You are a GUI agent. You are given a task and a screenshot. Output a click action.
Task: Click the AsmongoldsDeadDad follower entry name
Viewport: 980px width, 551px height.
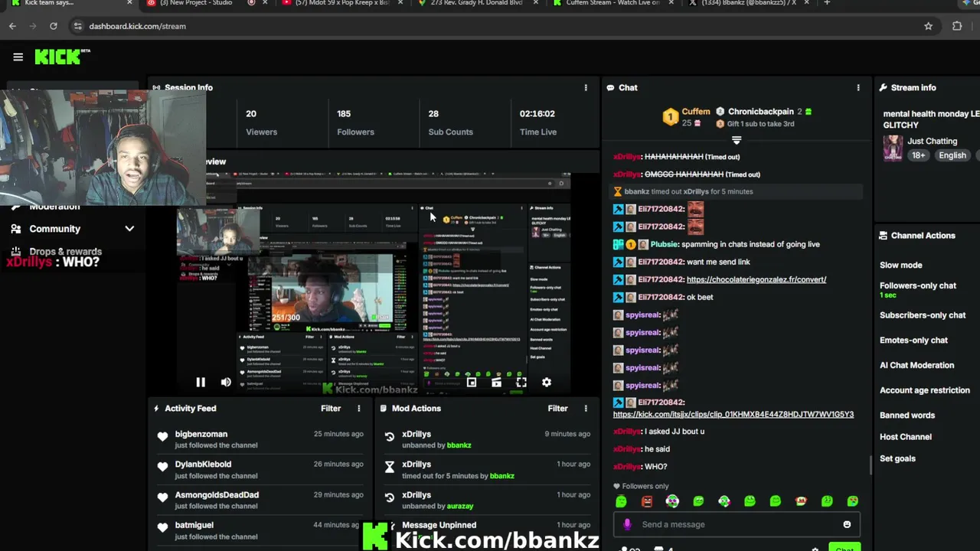(217, 494)
